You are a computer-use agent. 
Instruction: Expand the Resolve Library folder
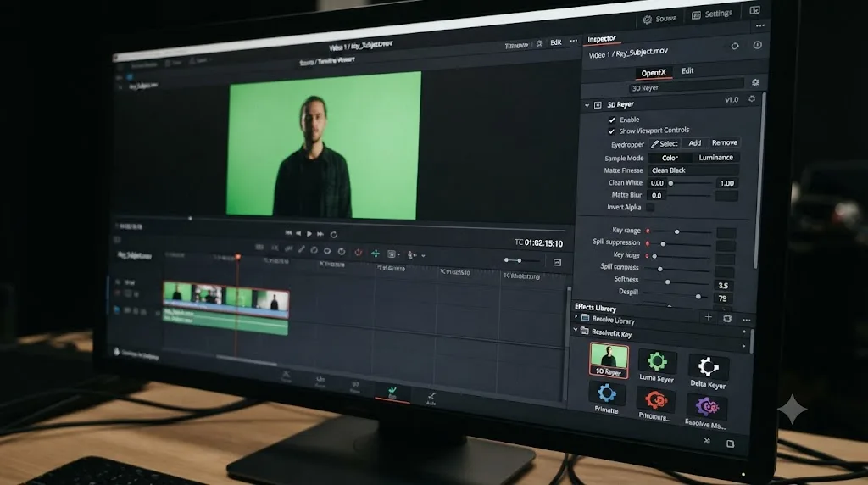[576, 317]
